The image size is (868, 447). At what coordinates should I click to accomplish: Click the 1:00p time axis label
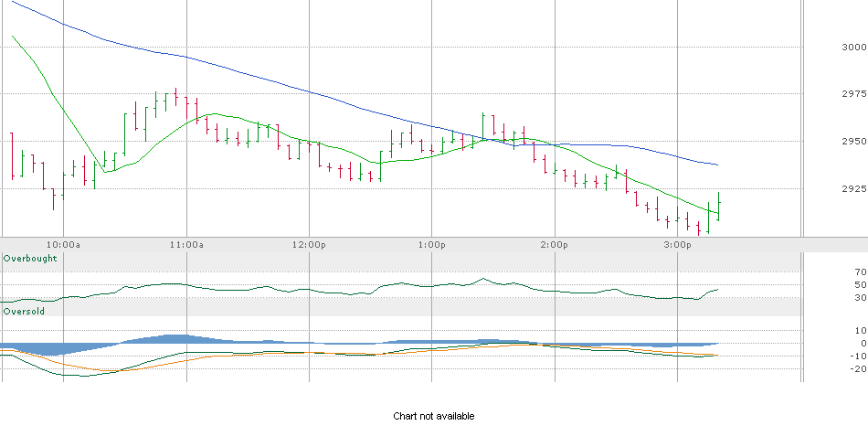(x=432, y=245)
